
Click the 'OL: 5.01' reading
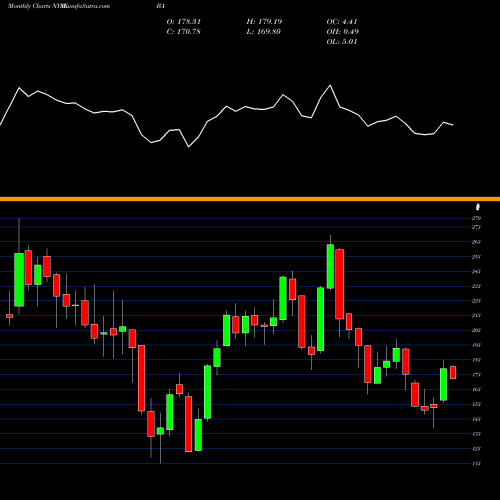[x=342, y=42]
